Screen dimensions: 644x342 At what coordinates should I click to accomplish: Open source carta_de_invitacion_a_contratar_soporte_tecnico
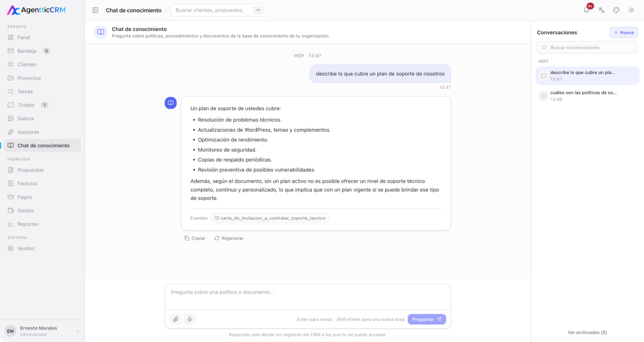[270, 218]
